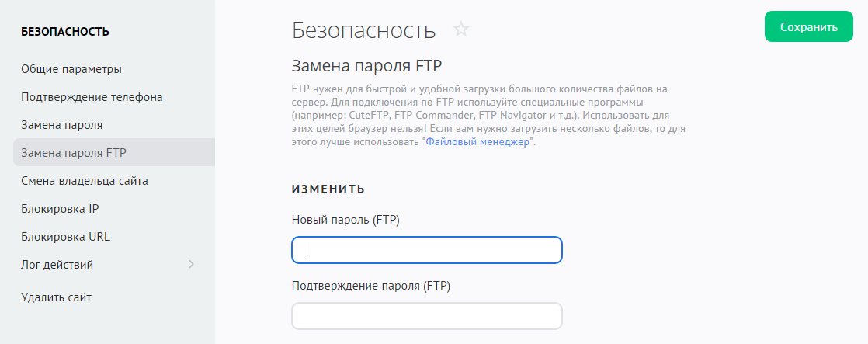Image resolution: width=868 pixels, height=344 pixels.
Task: Open Смена владельца сайта page
Action: pyautogui.click(x=85, y=181)
